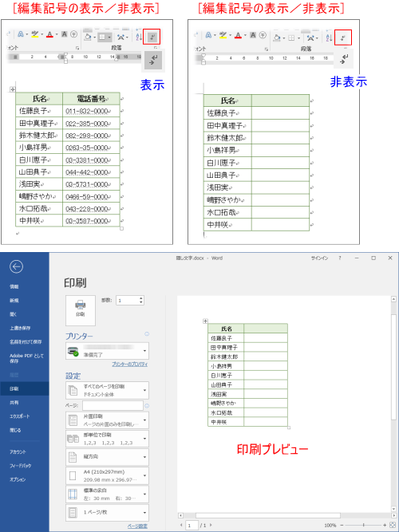
Task: Click zoom to page icon in preview
Action: click(392, 525)
